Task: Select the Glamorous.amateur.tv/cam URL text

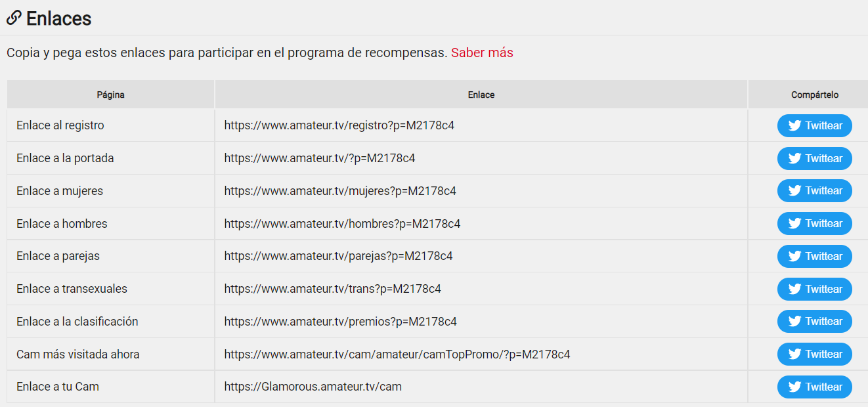Action: 313,387
